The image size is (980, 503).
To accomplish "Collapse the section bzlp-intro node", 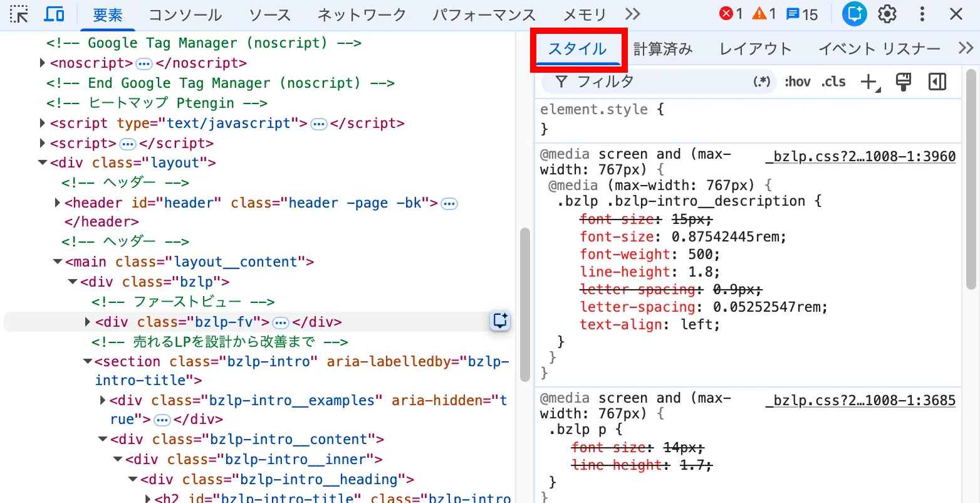I will coord(87,361).
